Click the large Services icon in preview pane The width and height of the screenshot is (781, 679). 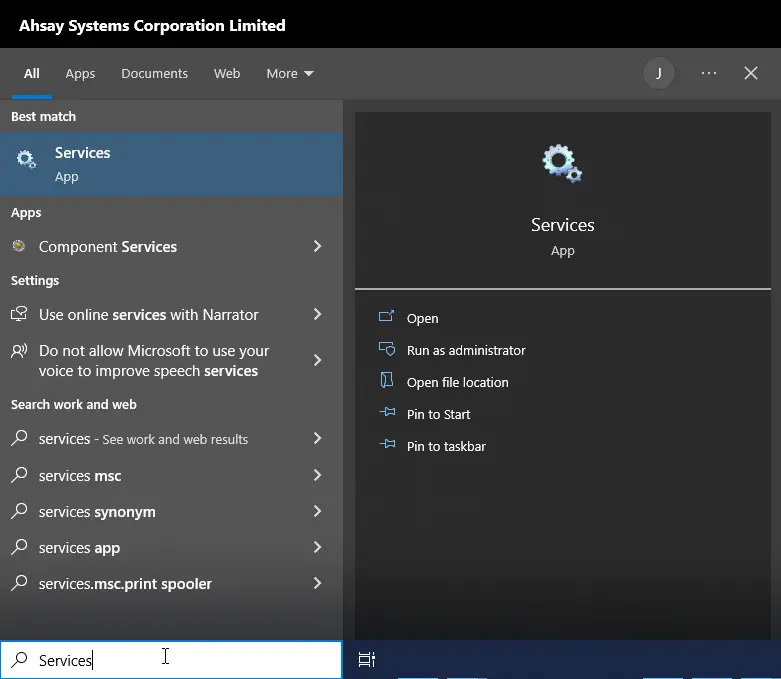pos(562,163)
